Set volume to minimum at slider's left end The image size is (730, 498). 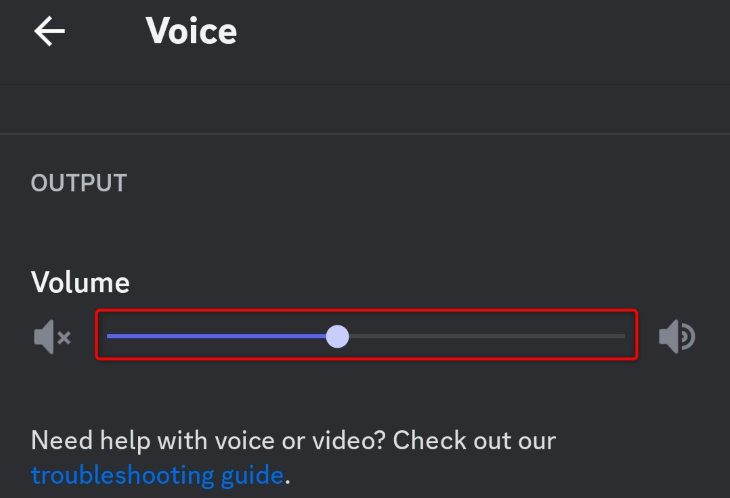109,336
